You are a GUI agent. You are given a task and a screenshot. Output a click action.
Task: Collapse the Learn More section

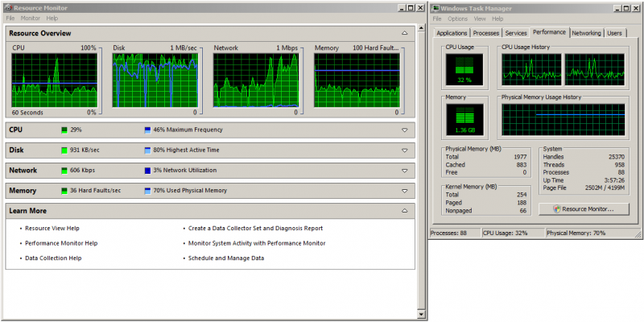click(x=405, y=211)
